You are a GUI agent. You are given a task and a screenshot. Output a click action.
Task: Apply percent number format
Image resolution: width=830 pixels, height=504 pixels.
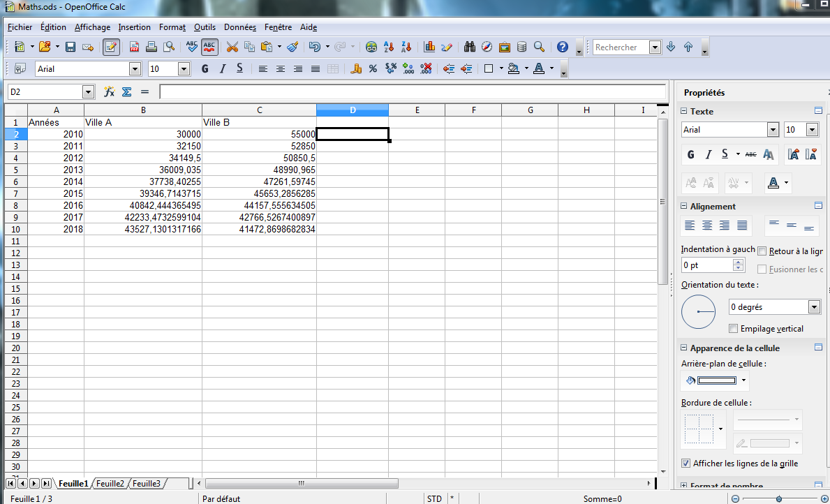373,68
